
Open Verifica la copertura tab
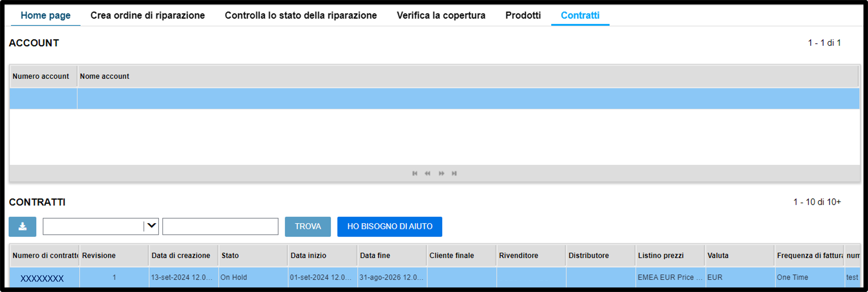click(441, 15)
